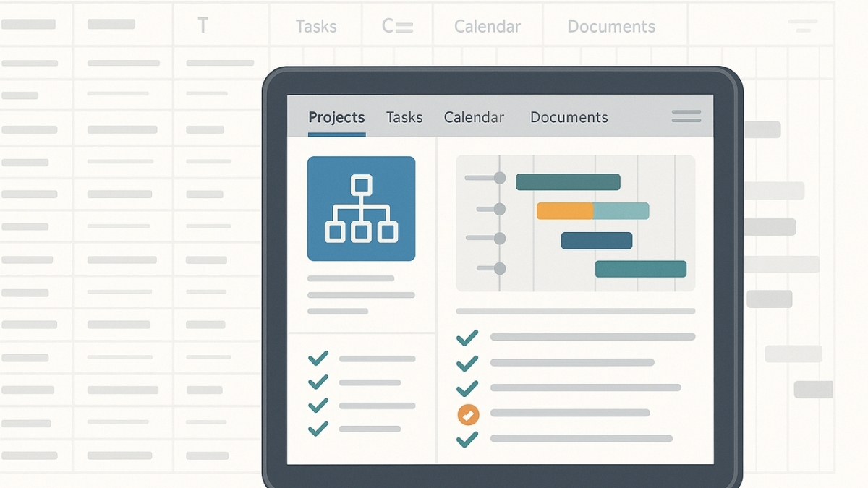This screenshot has height=488, width=868.
Task: Toggle the bottom checkmark in left-panel checklist
Action: pyautogui.click(x=318, y=429)
